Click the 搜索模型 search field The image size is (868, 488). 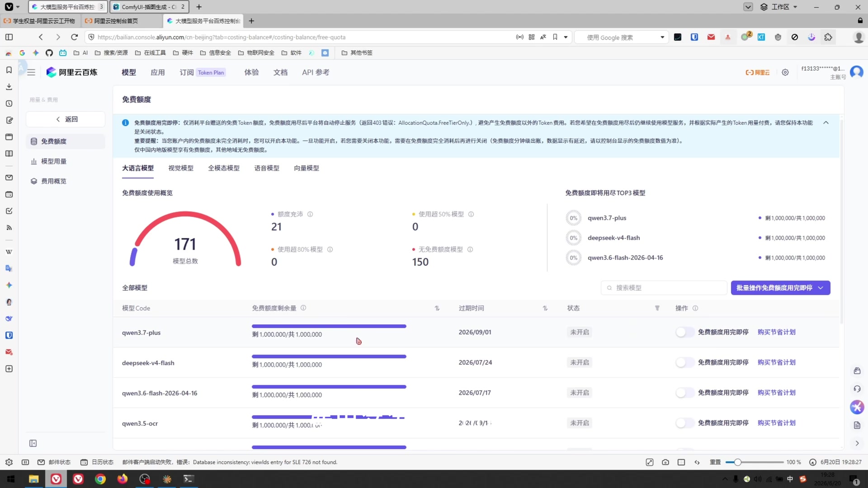(x=664, y=288)
